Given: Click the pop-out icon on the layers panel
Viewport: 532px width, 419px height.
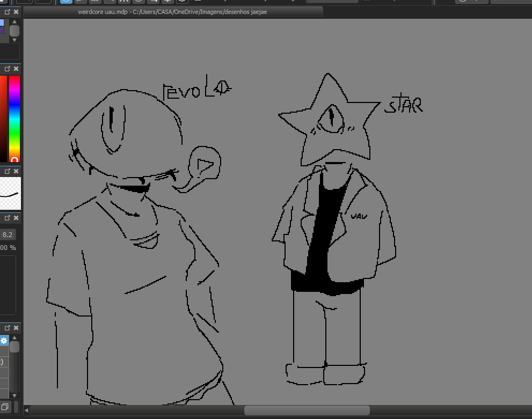Looking at the screenshot, I should coord(6,327).
